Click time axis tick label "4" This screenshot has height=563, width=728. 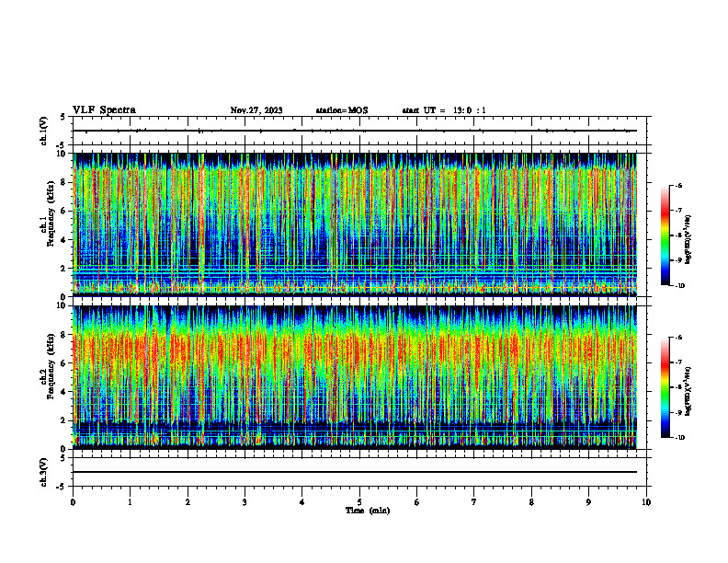coord(302,502)
